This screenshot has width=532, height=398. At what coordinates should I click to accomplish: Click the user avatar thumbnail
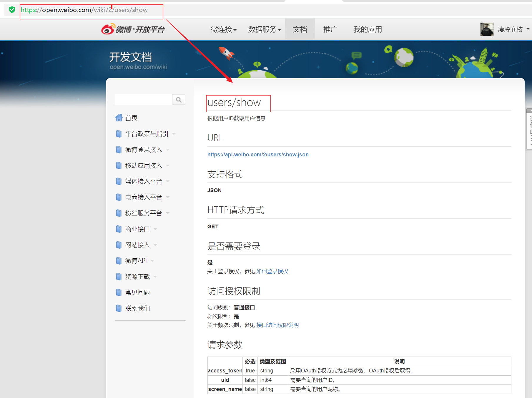click(487, 29)
